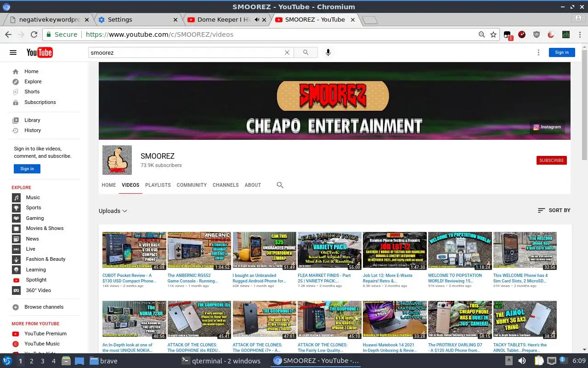Click the SMOOREZ channel avatar
Image resolution: width=588 pixels, height=368 pixels.
pos(117,160)
